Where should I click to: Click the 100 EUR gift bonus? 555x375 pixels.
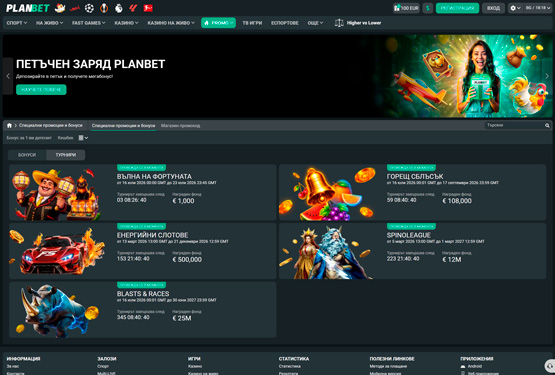[406, 8]
